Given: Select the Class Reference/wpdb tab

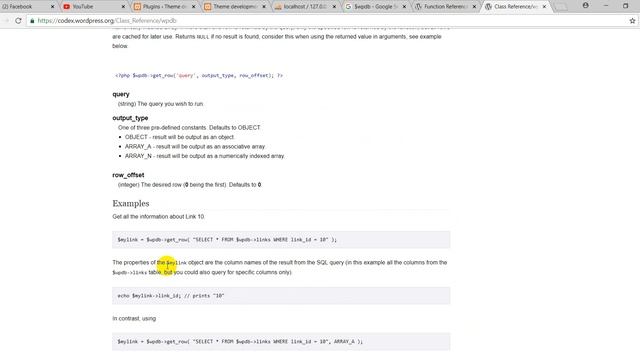Looking at the screenshot, I should click(516, 7).
